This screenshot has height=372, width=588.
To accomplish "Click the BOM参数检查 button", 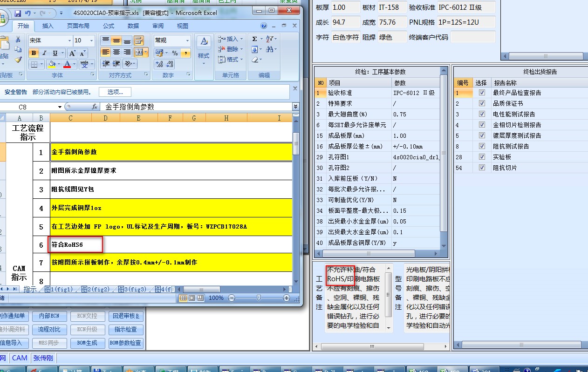I will [x=126, y=343].
